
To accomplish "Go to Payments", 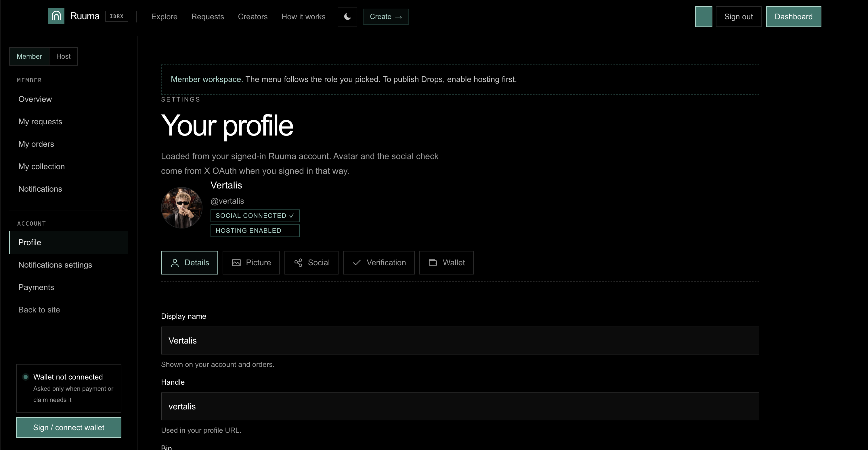I will [69, 287].
